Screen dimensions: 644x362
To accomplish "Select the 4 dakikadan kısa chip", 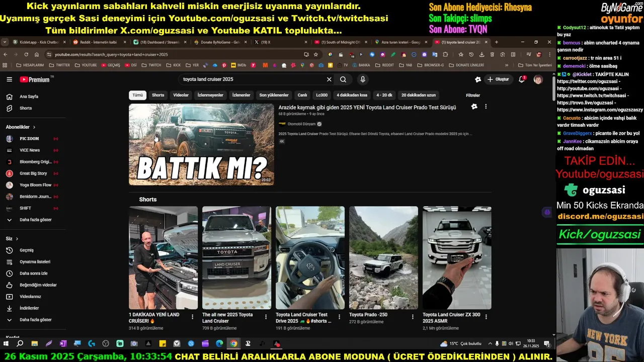I will click(x=352, y=95).
